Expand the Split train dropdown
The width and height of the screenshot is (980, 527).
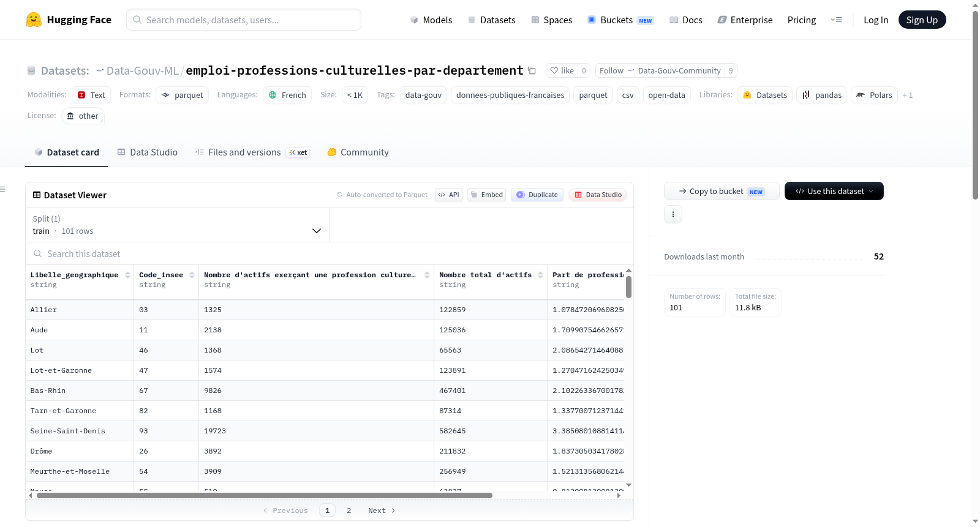[x=177, y=225]
